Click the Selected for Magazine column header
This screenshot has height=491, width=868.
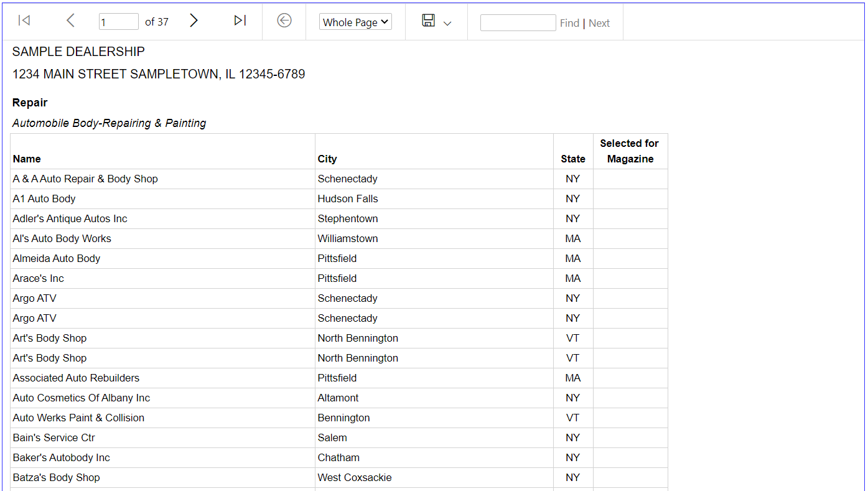[x=630, y=151]
